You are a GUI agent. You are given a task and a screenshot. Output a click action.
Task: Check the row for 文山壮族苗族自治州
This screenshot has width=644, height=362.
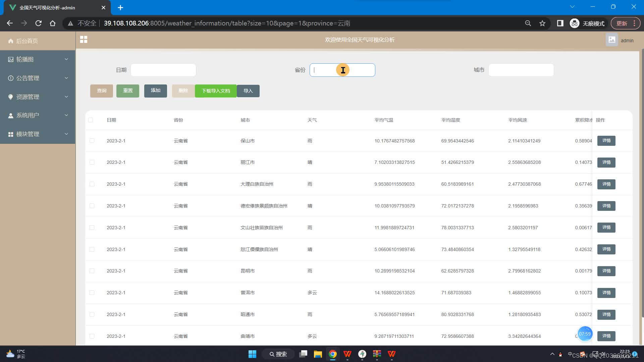92,228
